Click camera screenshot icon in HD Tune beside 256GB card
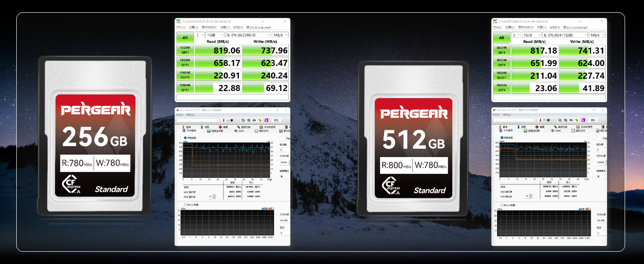 click(x=254, y=120)
